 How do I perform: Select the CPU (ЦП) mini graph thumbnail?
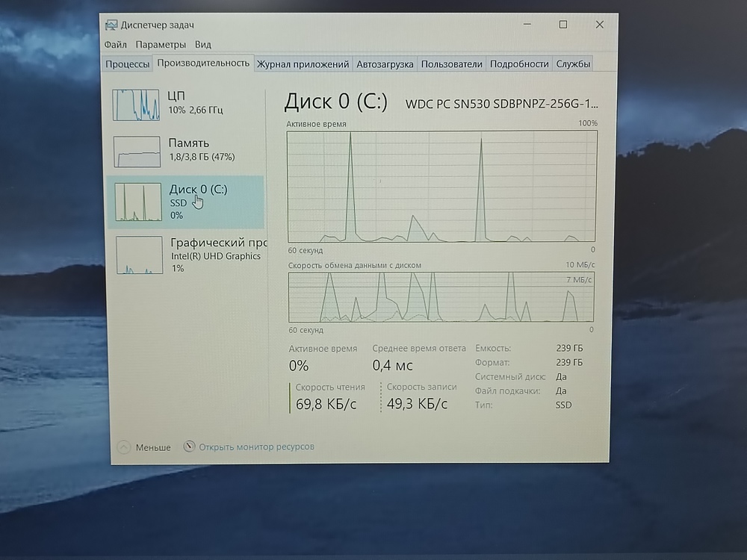tap(136, 105)
